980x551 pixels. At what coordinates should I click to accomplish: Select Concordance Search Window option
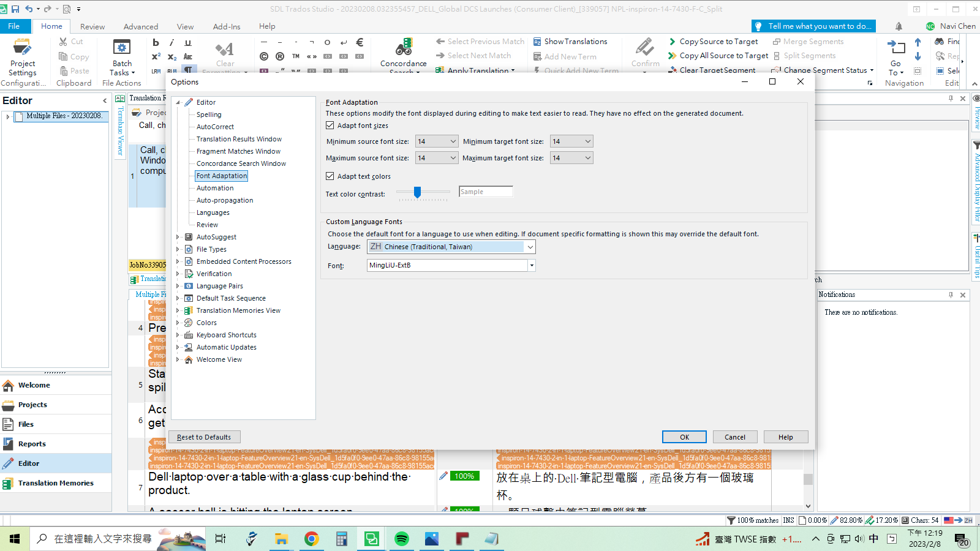click(x=241, y=163)
